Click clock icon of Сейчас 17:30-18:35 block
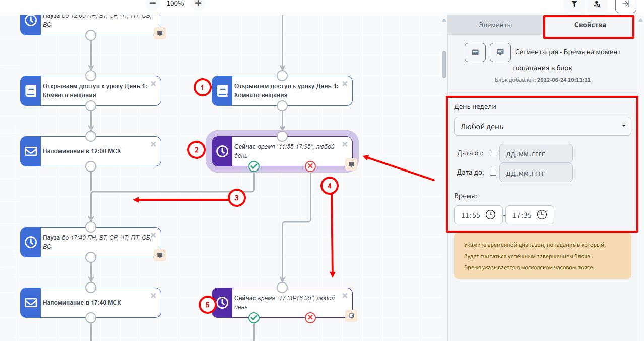The height and width of the screenshot is (341, 644). (x=222, y=303)
